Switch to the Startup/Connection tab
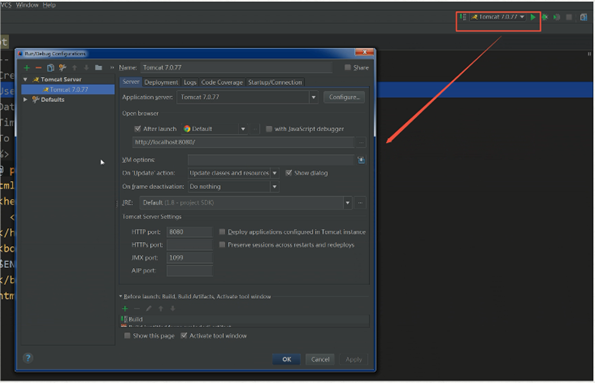The image size is (595, 383). pos(275,82)
